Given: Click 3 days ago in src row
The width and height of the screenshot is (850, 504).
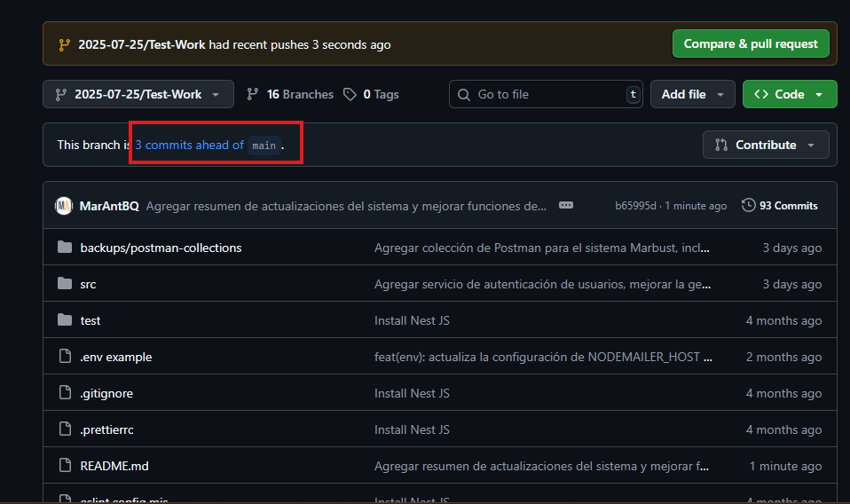Looking at the screenshot, I should click(792, 284).
